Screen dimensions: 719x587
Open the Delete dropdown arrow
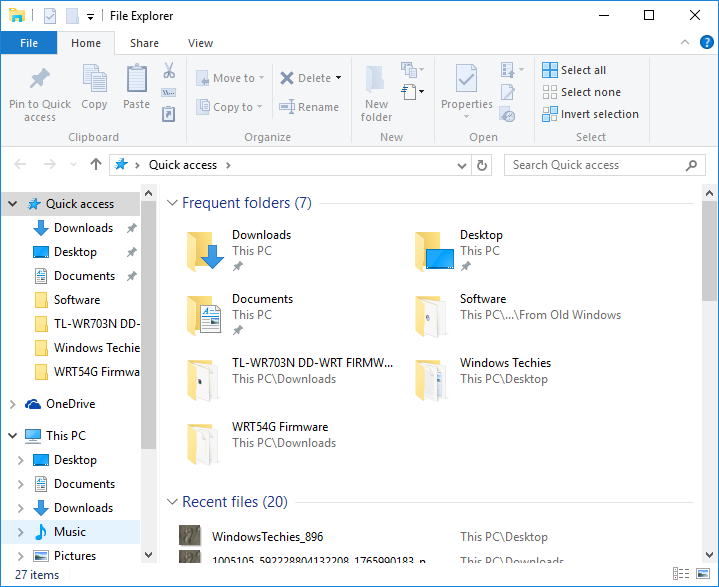click(338, 78)
